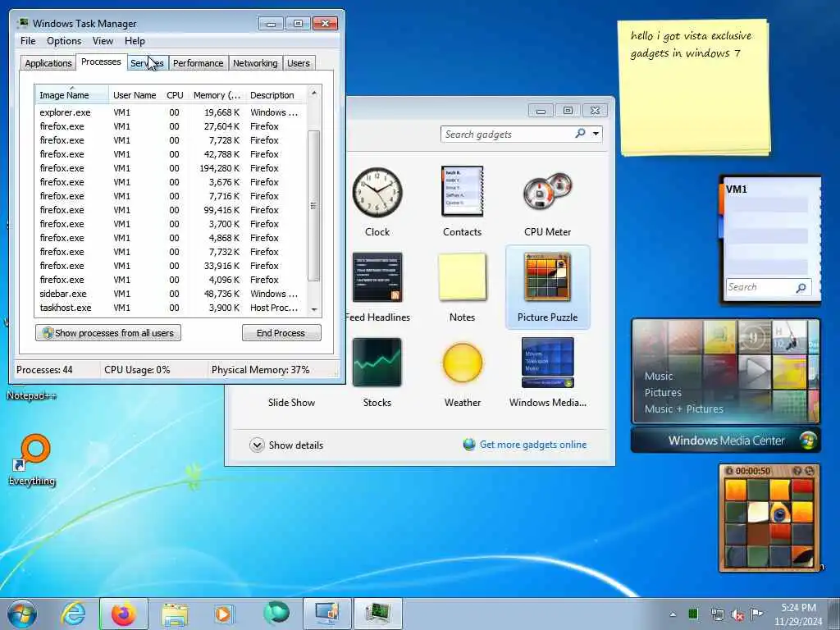Open the Options menu in Task Manager
This screenshot has height=630, width=840.
[64, 41]
